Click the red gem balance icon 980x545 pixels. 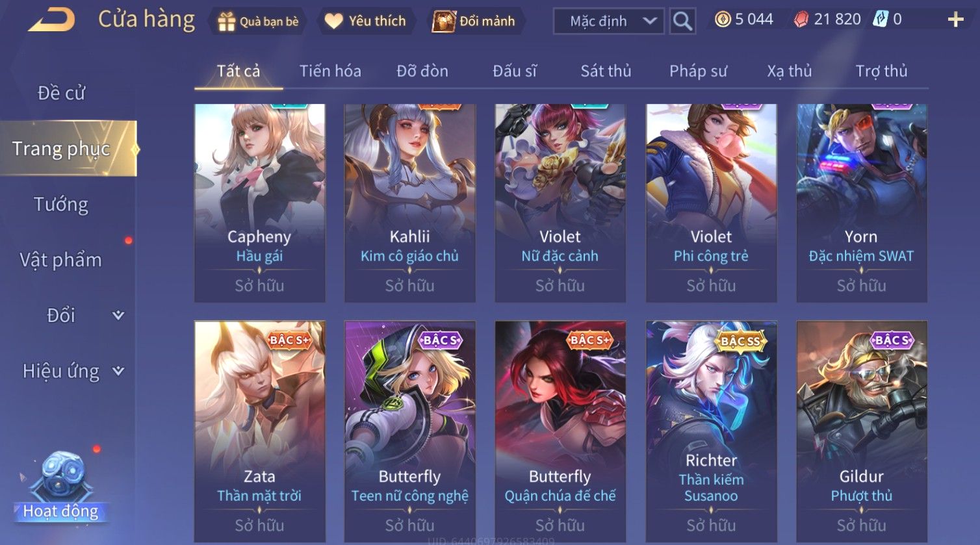tap(801, 19)
